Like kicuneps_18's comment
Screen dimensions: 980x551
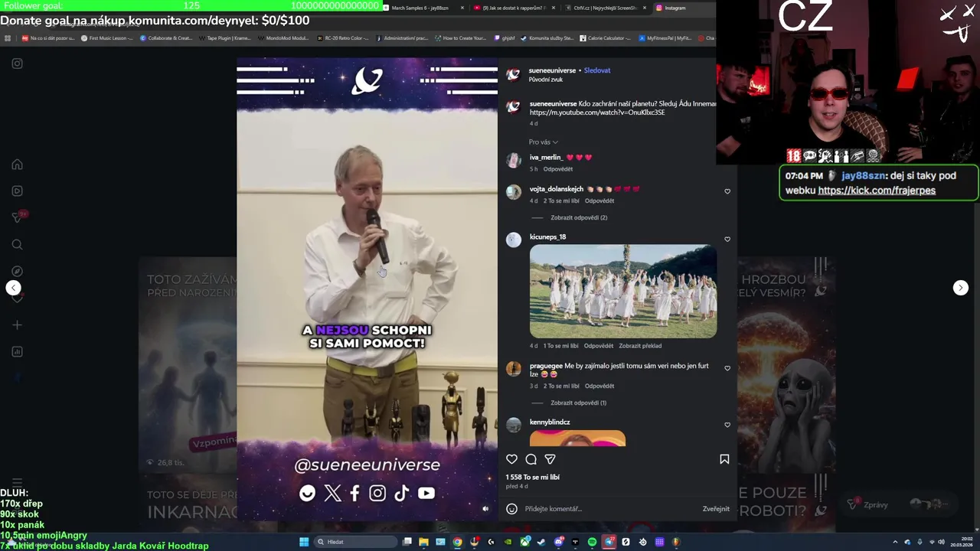[727, 239]
